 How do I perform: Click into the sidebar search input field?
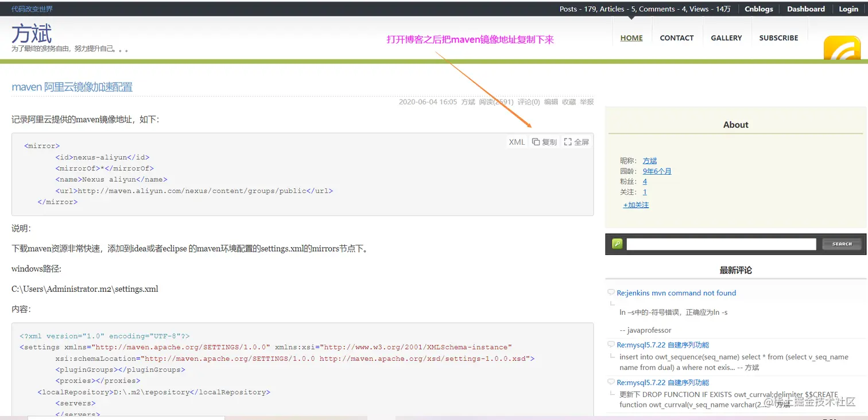click(721, 244)
